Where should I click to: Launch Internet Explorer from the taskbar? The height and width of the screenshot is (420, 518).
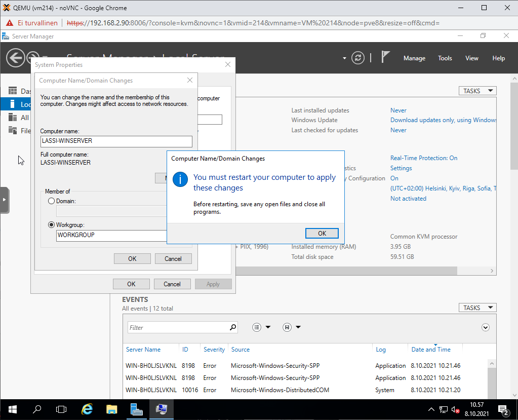pyautogui.click(x=87, y=409)
